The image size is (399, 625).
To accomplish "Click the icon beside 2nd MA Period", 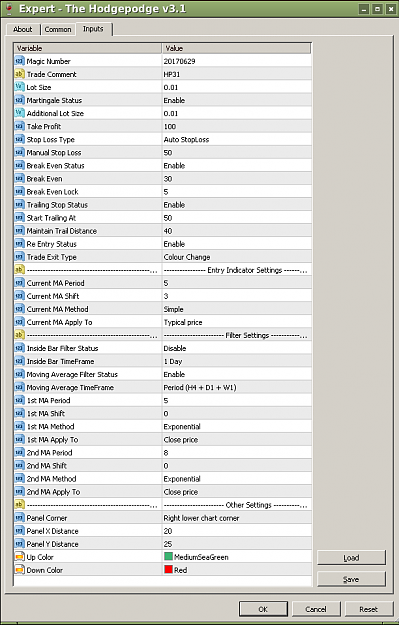I will (20, 452).
